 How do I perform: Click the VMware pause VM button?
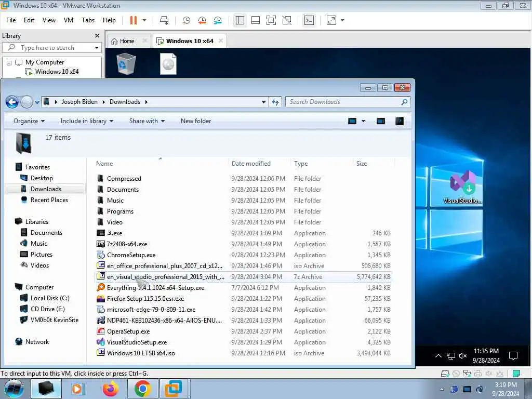(134, 20)
